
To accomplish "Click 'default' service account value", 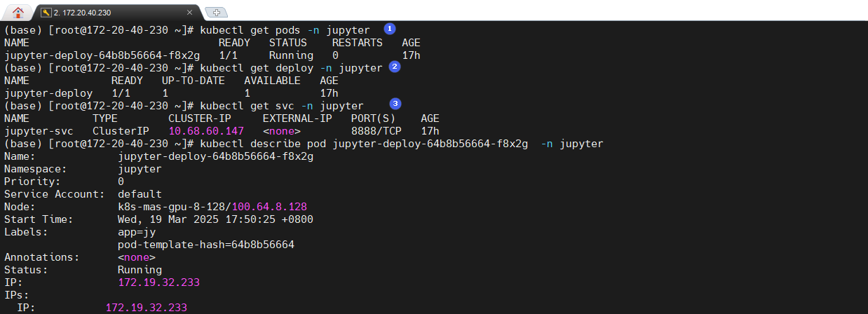I will (140, 194).
